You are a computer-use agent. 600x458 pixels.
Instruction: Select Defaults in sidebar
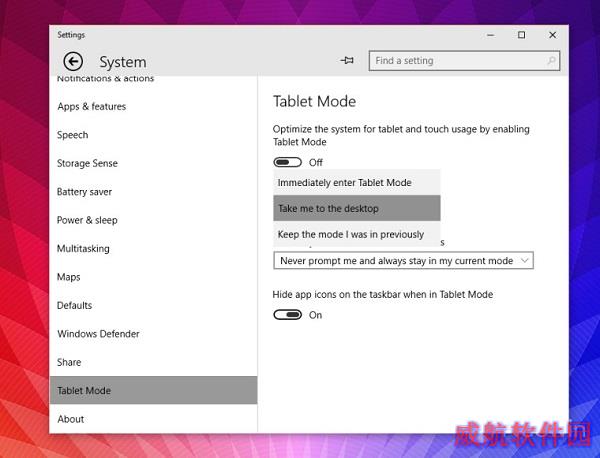click(153, 305)
